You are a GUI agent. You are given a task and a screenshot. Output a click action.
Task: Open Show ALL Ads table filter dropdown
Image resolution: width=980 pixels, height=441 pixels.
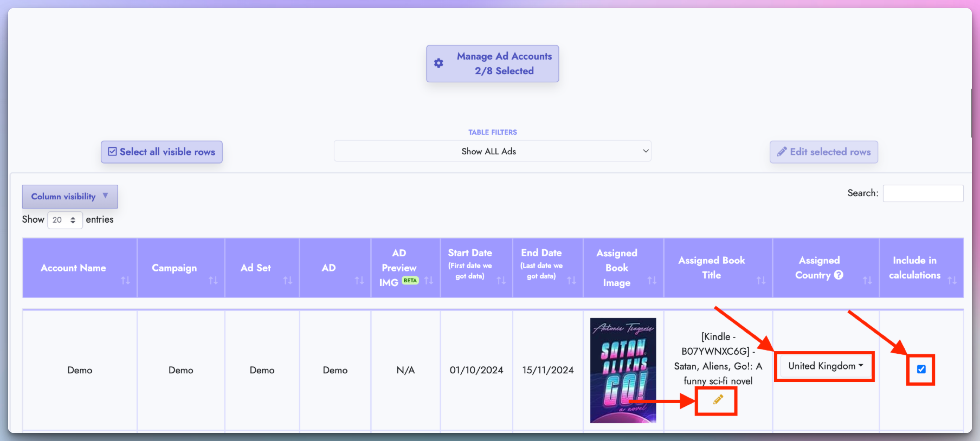coord(492,151)
